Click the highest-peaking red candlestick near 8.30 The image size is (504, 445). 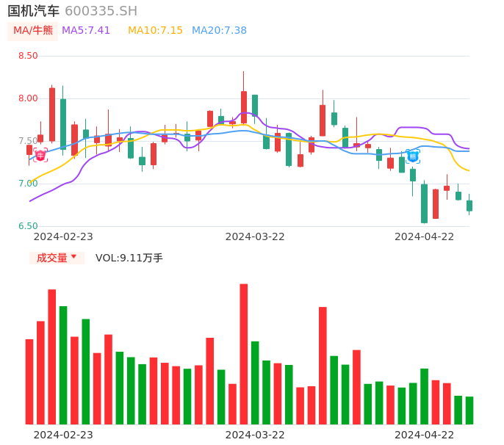coord(244,106)
